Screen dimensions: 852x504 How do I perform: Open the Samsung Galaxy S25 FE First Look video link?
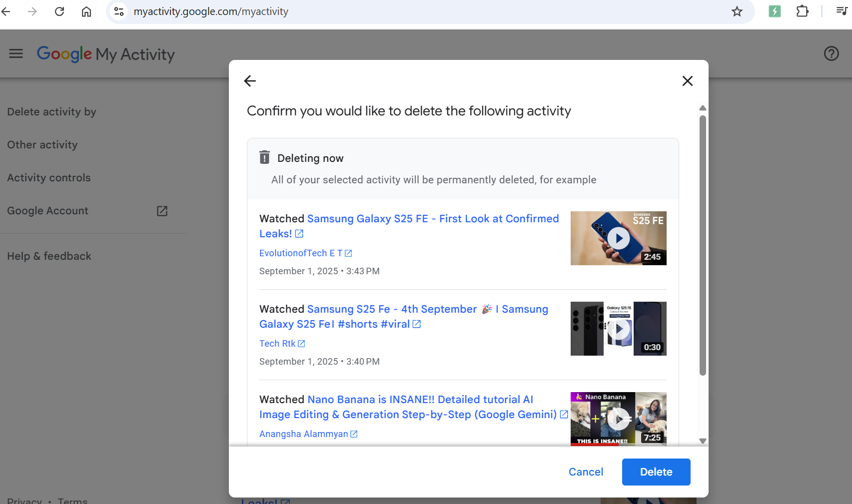coord(432,219)
